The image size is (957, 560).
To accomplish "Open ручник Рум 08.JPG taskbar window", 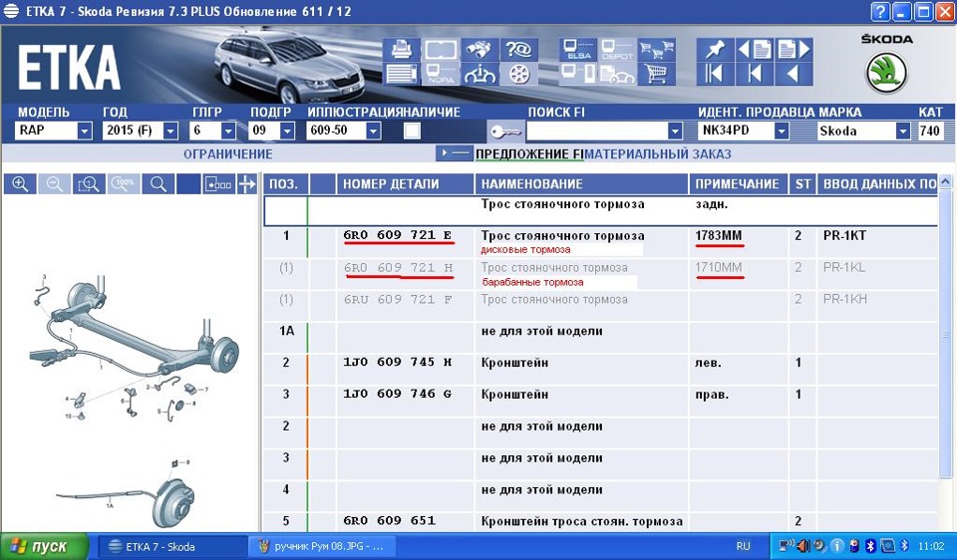I will click(x=323, y=547).
